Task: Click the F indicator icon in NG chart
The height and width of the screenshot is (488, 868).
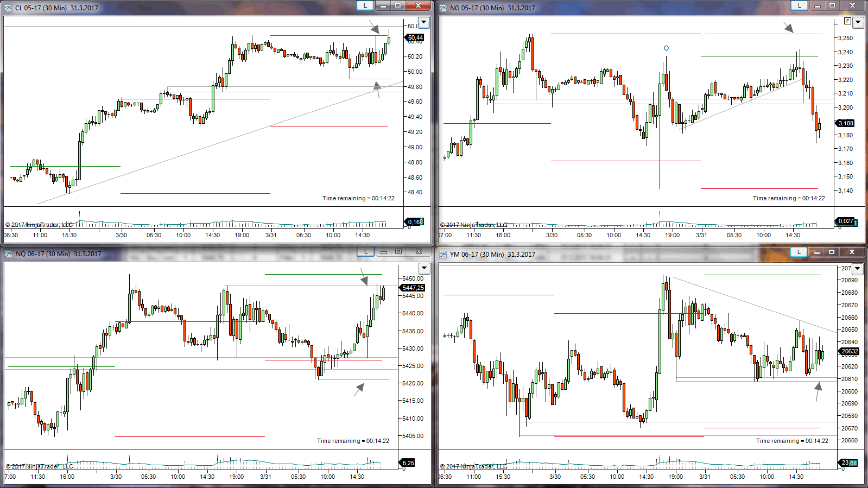Action: 847,21
